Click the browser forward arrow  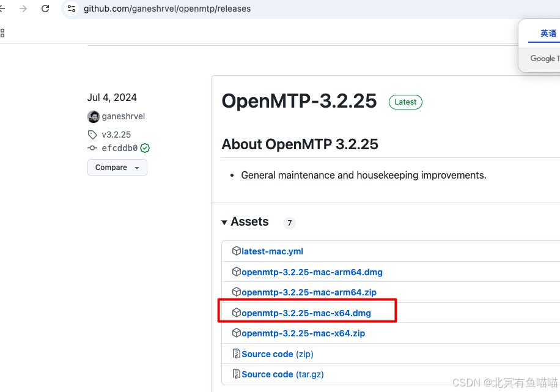click(x=23, y=9)
